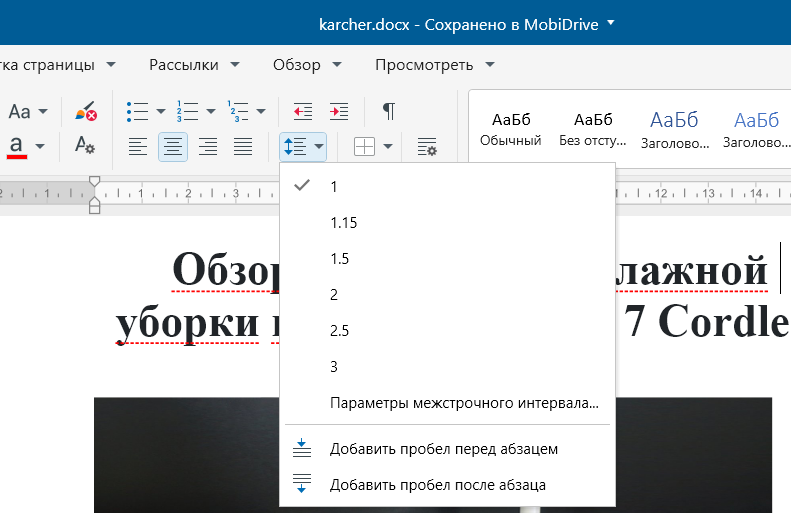Click the word 'Cordle' in the heading
The image size is (791, 513).
[x=724, y=321]
